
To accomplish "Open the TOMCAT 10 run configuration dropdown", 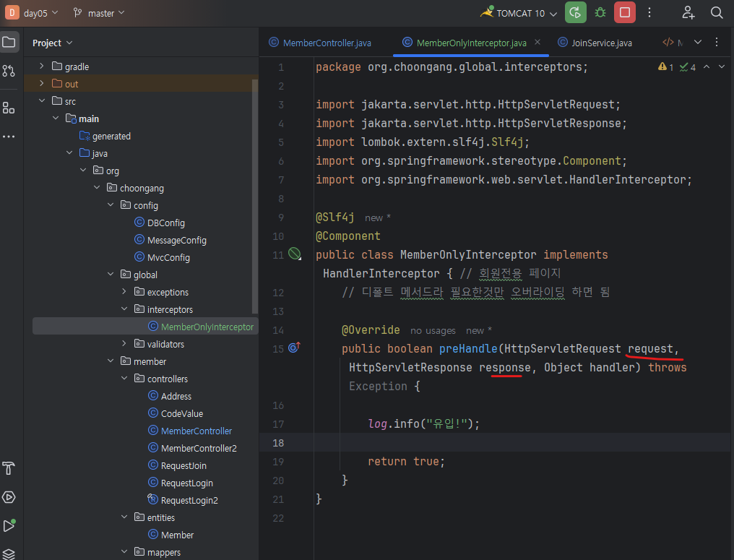I will click(527, 13).
